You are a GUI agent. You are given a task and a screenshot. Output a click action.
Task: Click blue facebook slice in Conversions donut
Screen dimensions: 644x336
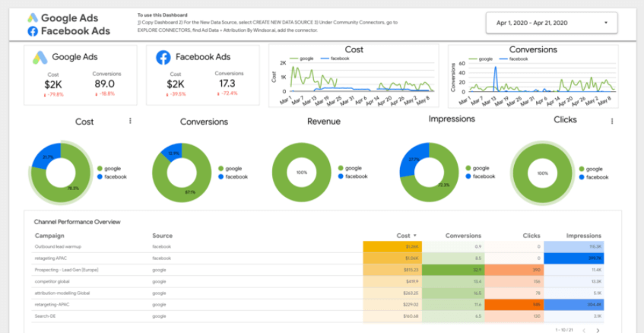(x=173, y=151)
